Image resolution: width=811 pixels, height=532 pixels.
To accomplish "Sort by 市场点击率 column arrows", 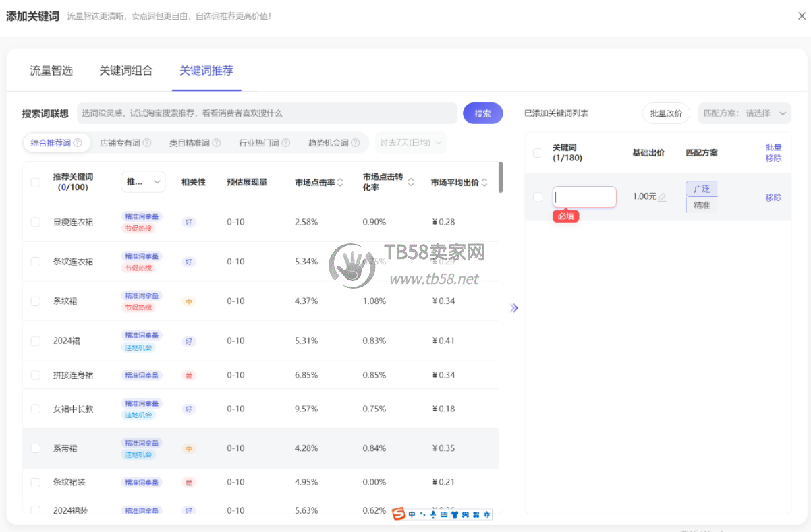I will [x=340, y=182].
